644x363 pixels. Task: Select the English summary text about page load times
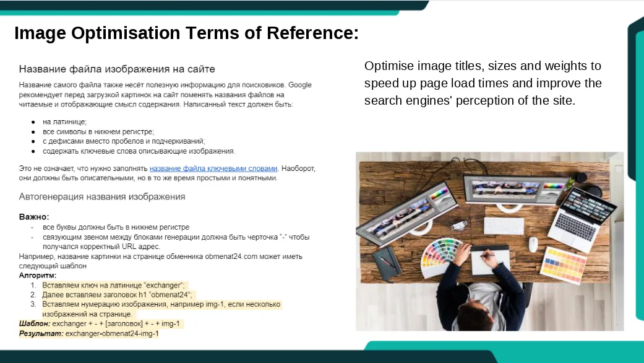coord(483,82)
